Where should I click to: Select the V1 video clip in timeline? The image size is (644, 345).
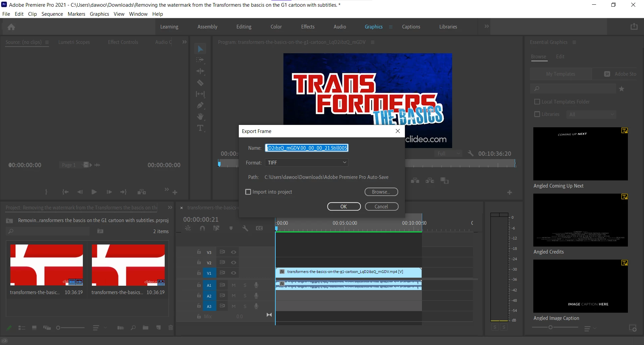click(348, 272)
